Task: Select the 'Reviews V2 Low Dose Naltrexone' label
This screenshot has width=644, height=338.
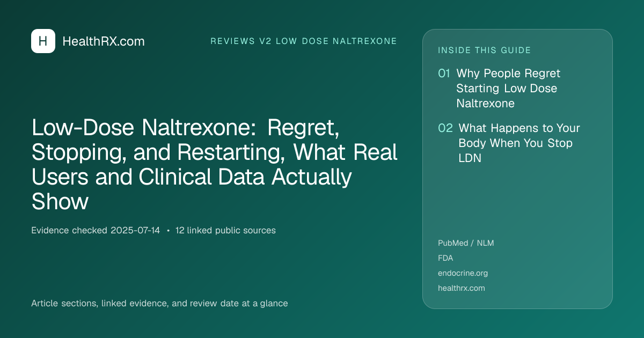Action: pyautogui.click(x=304, y=41)
